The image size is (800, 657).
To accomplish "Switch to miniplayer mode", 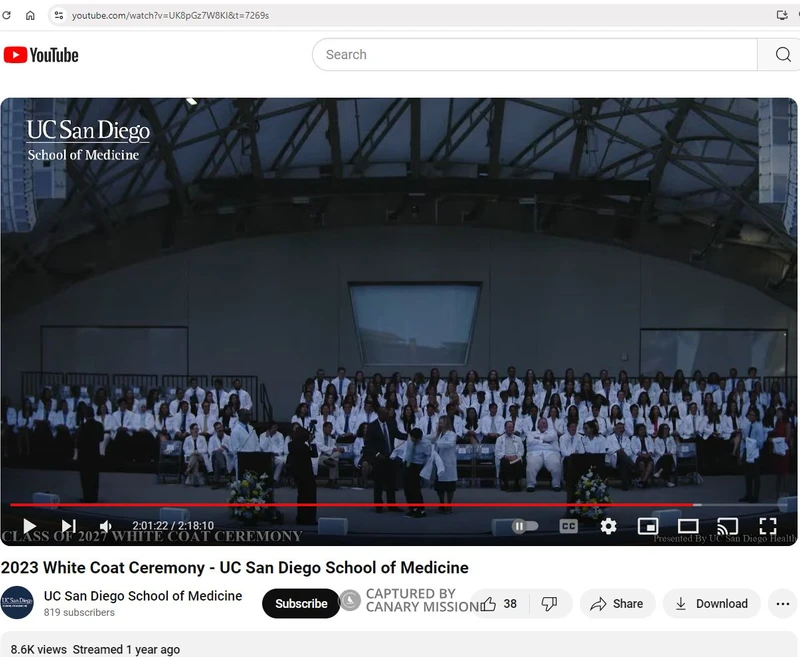I will pyautogui.click(x=648, y=526).
